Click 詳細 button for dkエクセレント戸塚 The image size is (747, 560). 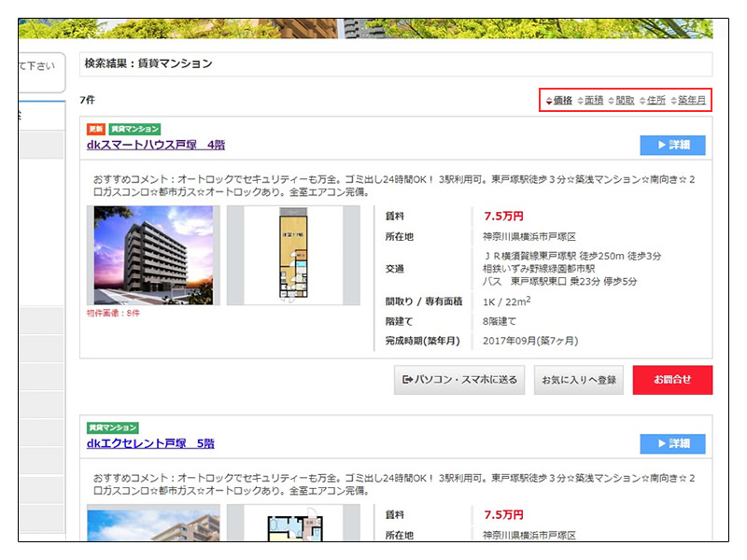tap(672, 444)
